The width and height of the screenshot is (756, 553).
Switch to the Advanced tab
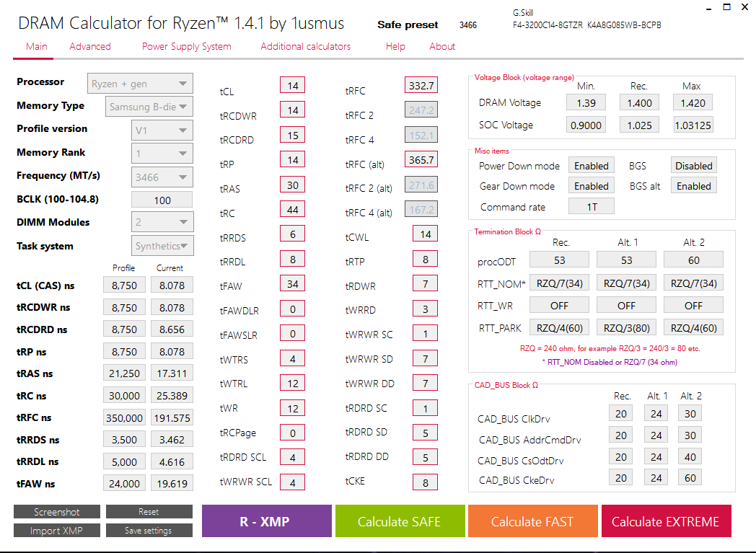click(90, 46)
